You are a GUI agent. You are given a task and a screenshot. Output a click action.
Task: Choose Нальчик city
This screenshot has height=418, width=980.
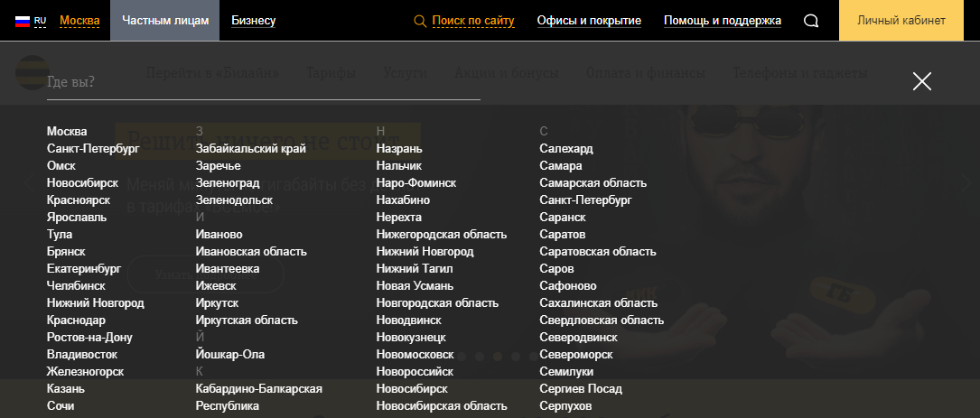point(398,165)
